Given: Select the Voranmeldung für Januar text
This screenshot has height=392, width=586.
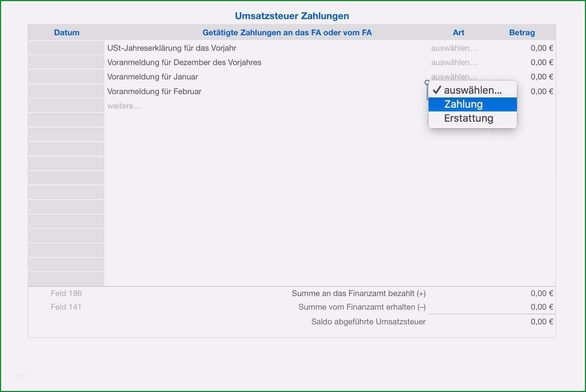Looking at the screenshot, I should coord(153,77).
